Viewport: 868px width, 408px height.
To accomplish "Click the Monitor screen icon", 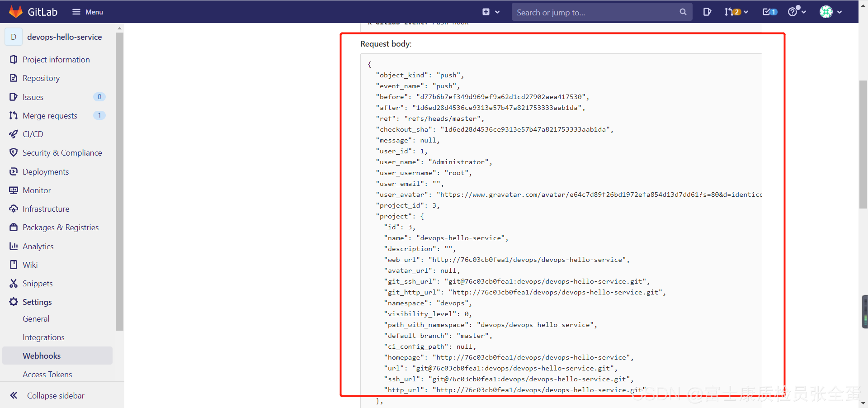I will point(14,190).
